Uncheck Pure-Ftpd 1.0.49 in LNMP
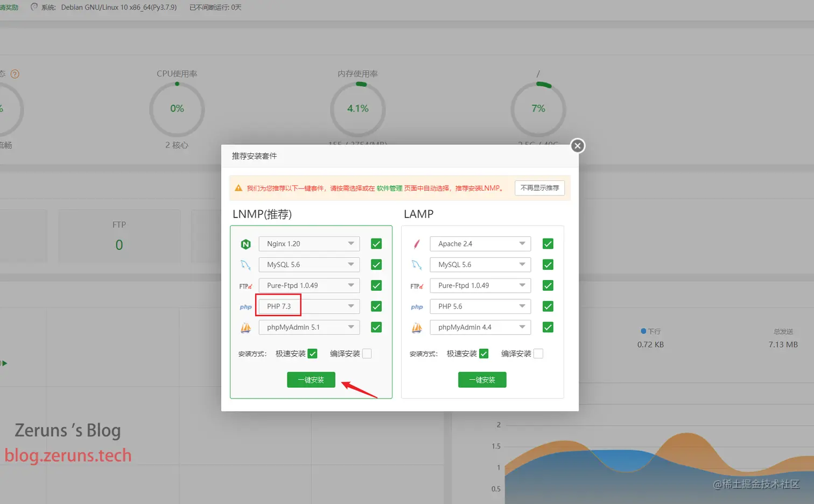The height and width of the screenshot is (504, 814). (376, 285)
